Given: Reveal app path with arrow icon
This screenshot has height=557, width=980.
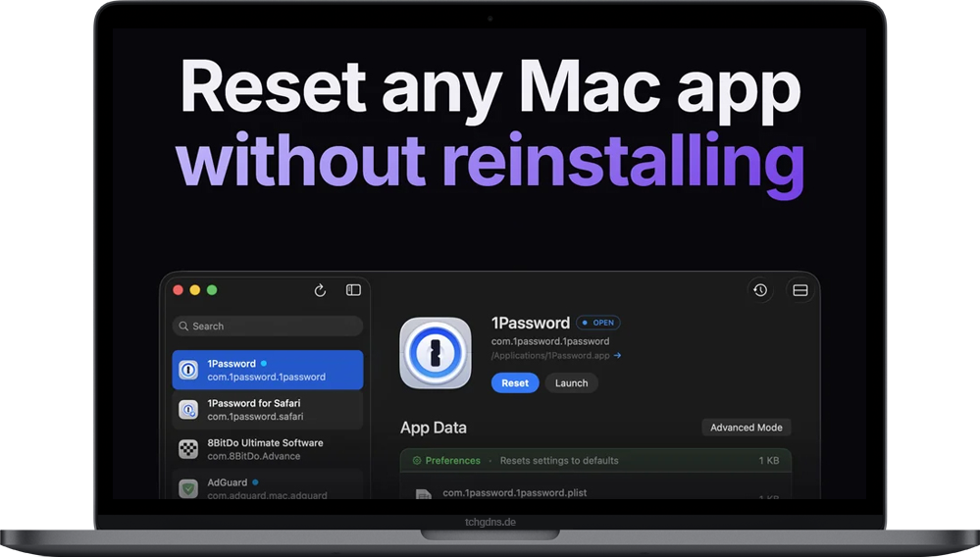Looking at the screenshot, I should 617,355.
